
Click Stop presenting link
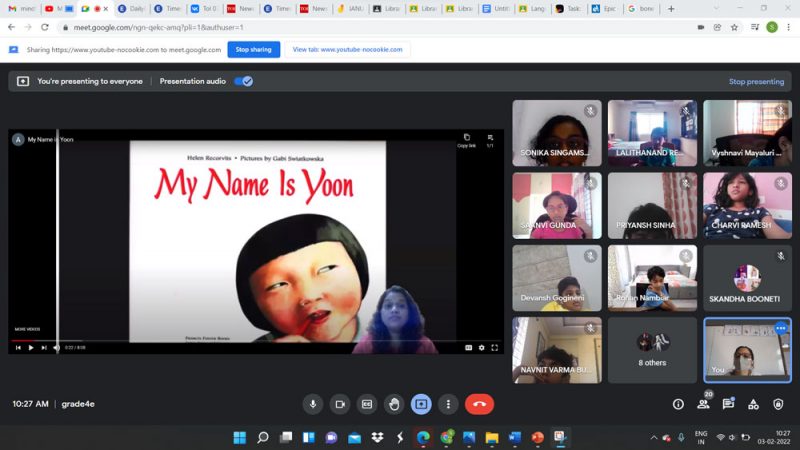[x=756, y=82]
